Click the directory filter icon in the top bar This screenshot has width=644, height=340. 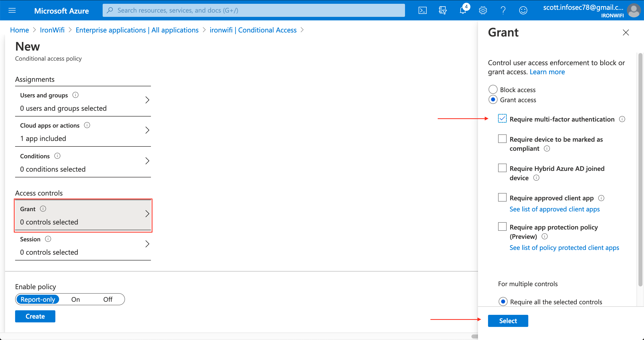coord(443,10)
